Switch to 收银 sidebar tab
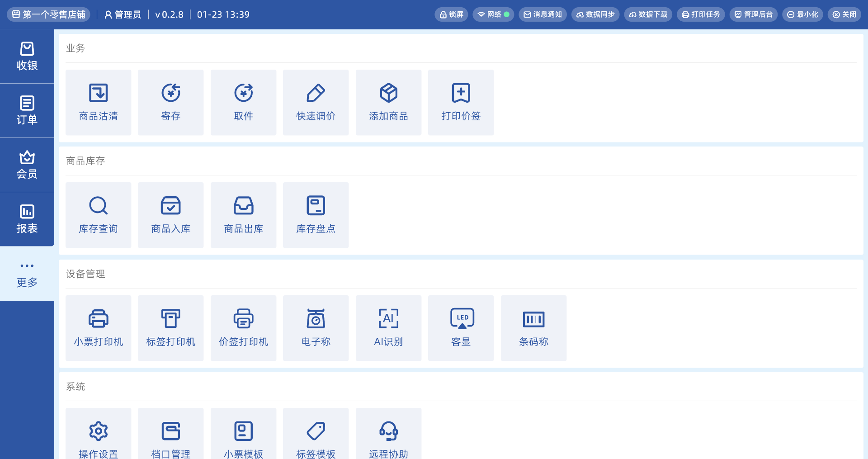 27,57
